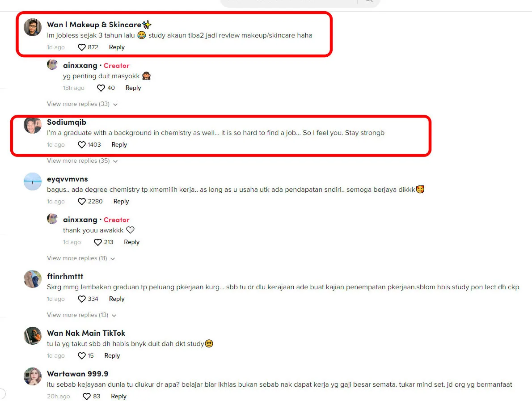Like Wan I Makeup & Skincare's comment
This screenshot has width=532, height=401.
pos(82,47)
